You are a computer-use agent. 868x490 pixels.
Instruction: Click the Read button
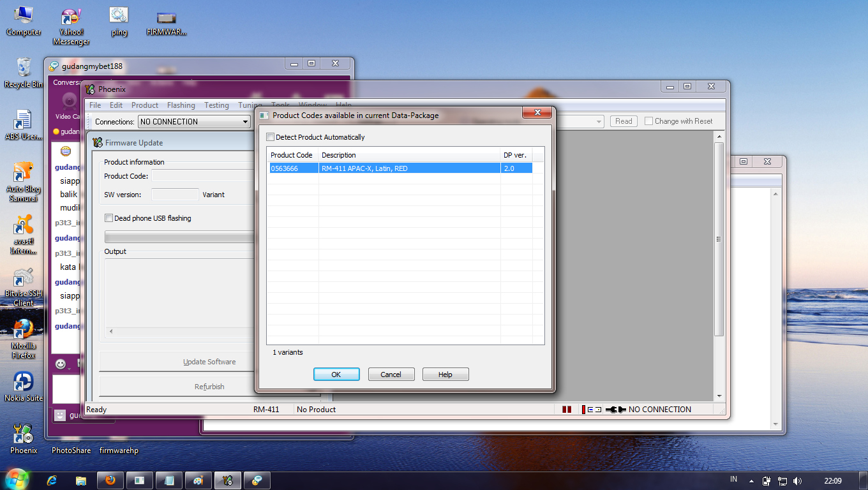(624, 121)
